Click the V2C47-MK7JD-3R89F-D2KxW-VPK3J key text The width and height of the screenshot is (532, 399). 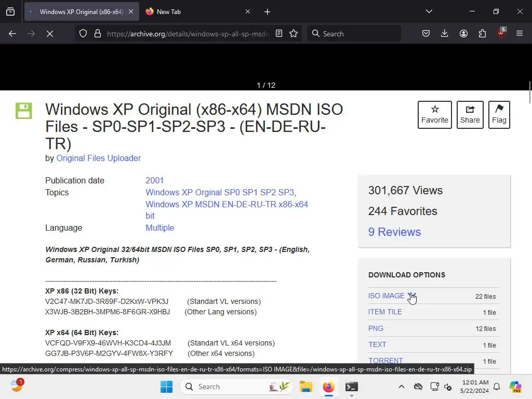(107, 301)
